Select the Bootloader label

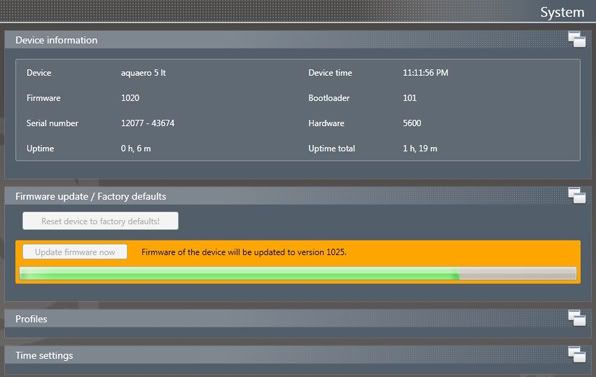(x=329, y=98)
